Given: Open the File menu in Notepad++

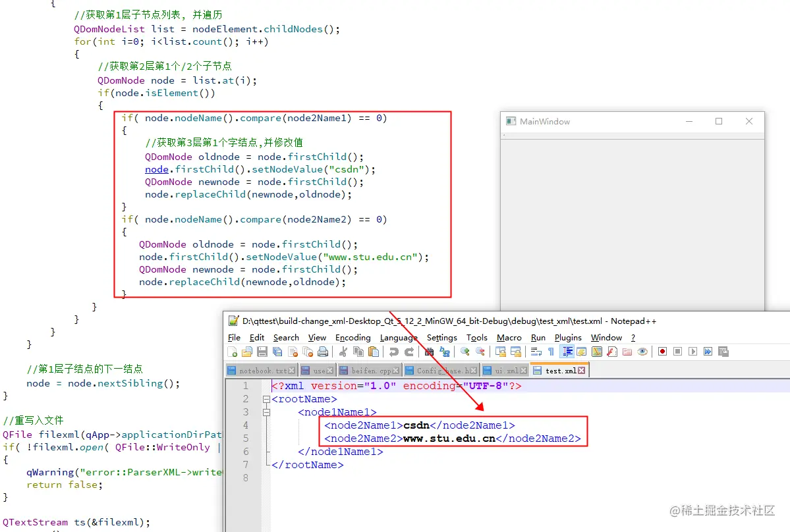Looking at the screenshot, I should 235,338.
